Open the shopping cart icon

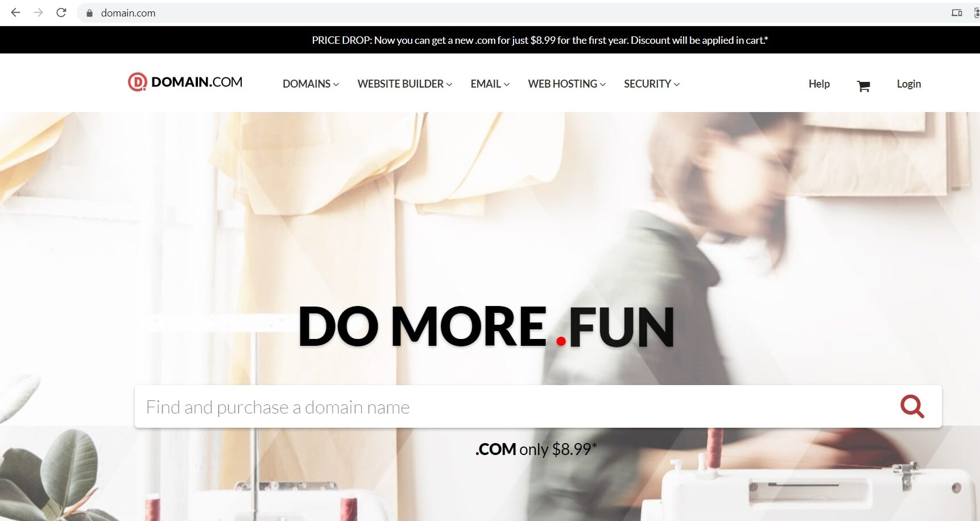(863, 86)
